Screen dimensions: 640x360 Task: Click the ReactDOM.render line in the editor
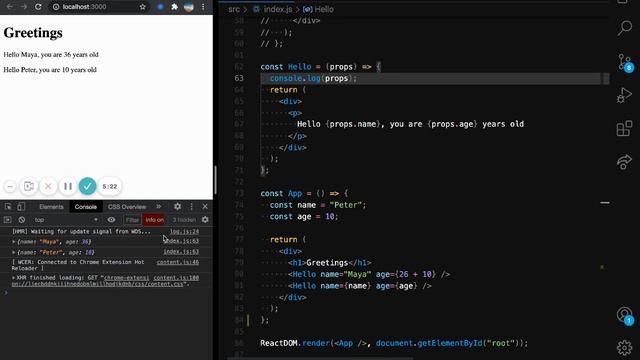(x=394, y=343)
